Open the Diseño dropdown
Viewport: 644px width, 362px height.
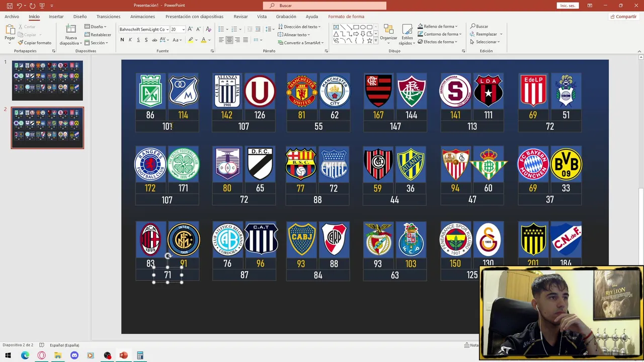95,27
